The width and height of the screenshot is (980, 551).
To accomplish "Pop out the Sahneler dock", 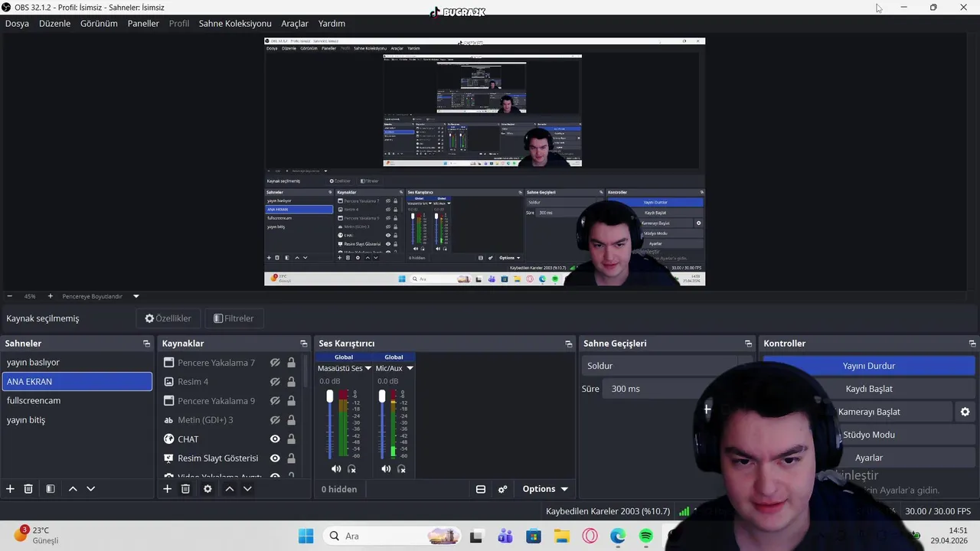I will point(147,344).
